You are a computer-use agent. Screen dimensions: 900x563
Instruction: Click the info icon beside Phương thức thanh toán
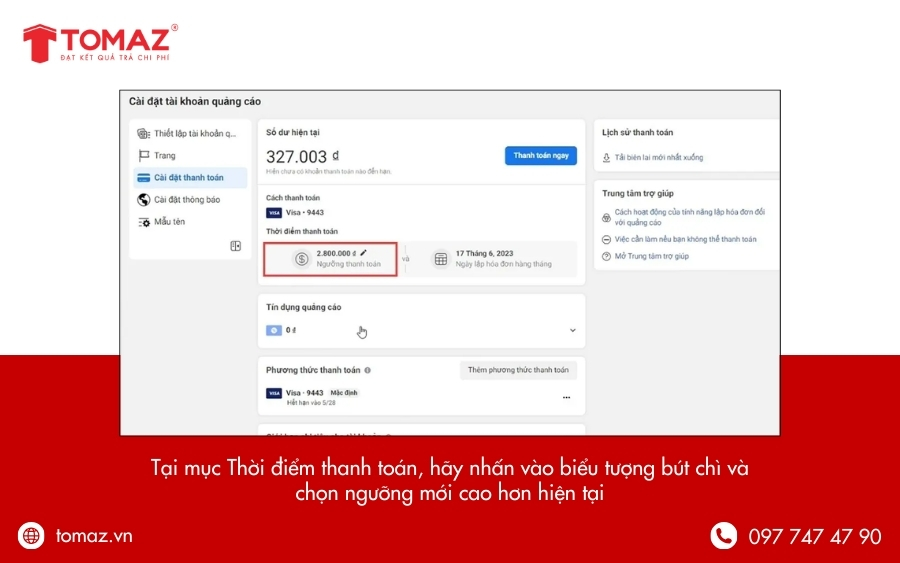368,370
